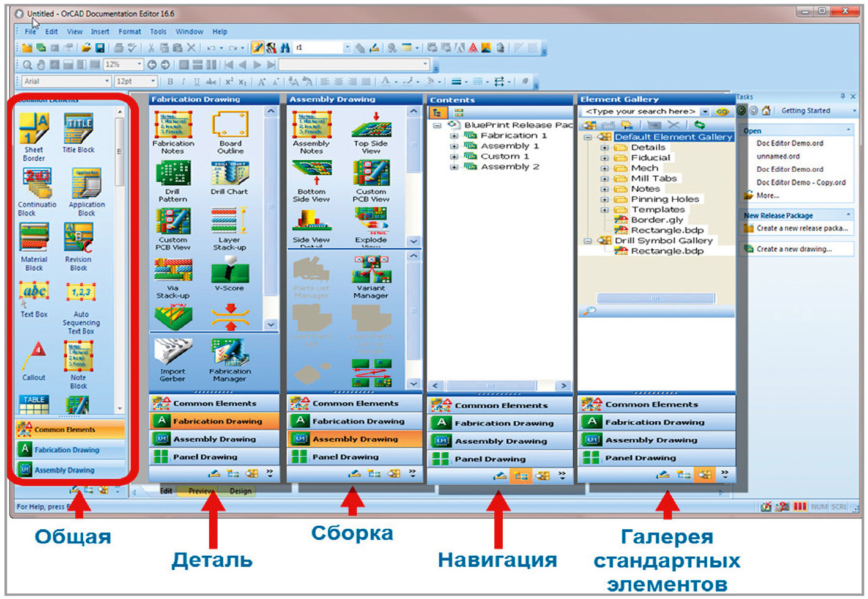
Task: Open the font color A picker
Action: [385, 81]
